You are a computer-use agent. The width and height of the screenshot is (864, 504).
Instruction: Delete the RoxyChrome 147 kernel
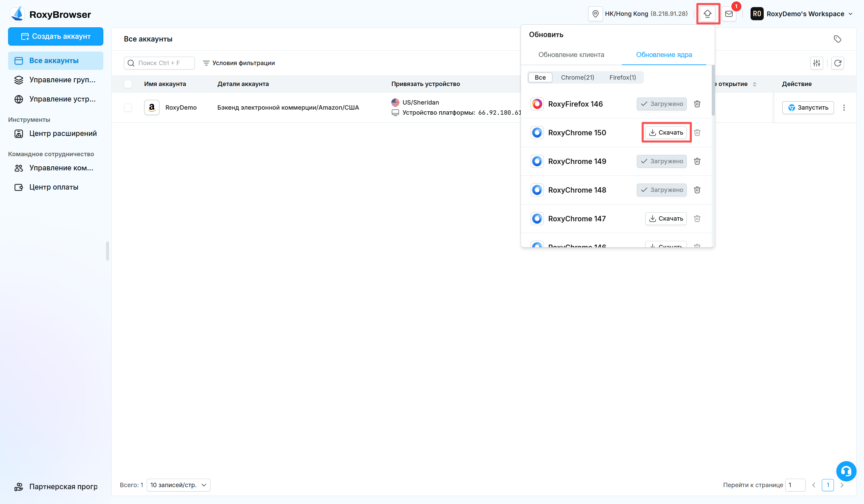697,219
